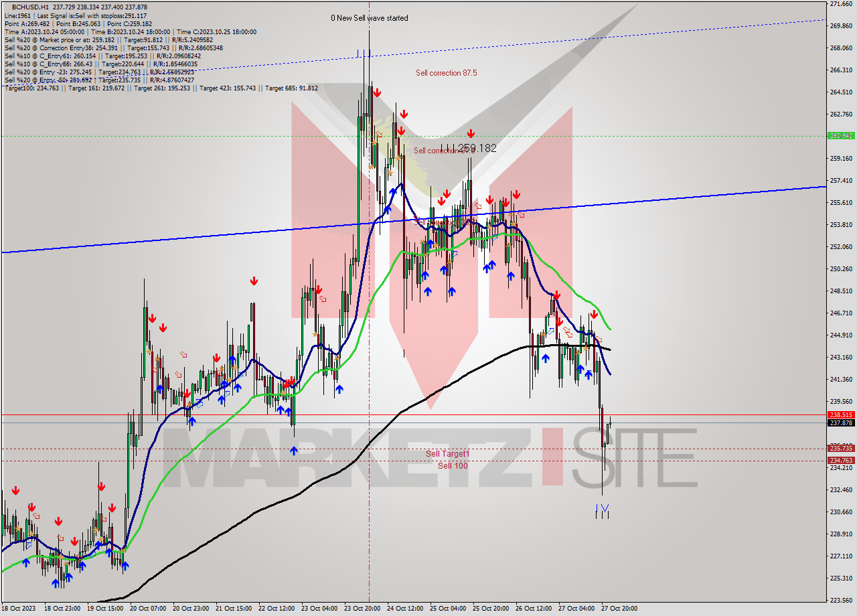
Task: Click the '20 Oct 07:00' time axis label
Action: pyautogui.click(x=148, y=609)
